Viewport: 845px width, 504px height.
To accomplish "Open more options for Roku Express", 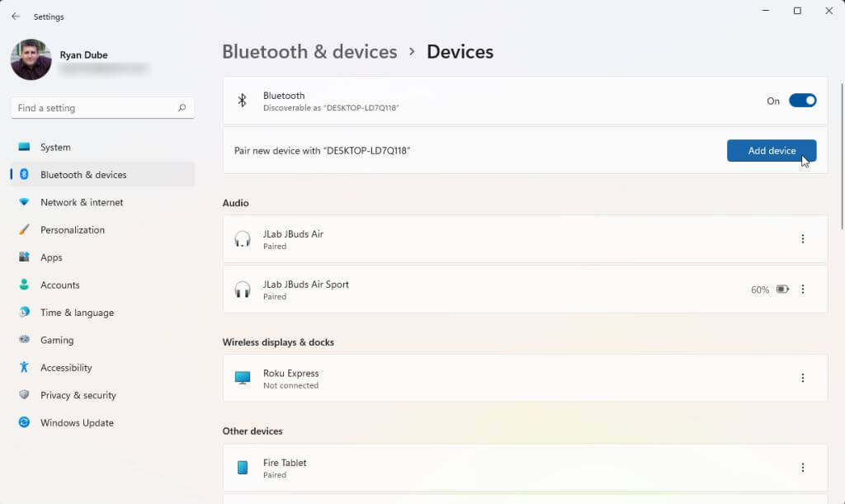I will (803, 378).
